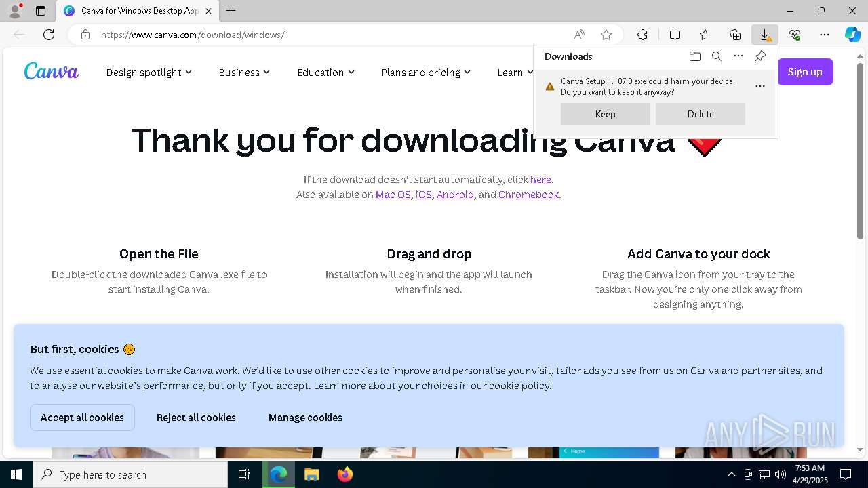Show hidden system tray icons
Viewport: 868px width, 488px height.
click(x=731, y=474)
